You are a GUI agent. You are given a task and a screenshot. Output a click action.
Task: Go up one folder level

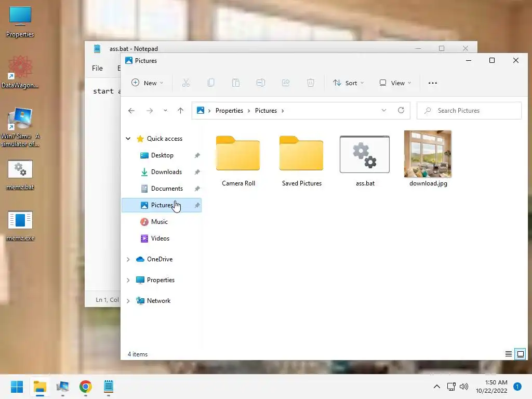click(x=180, y=111)
